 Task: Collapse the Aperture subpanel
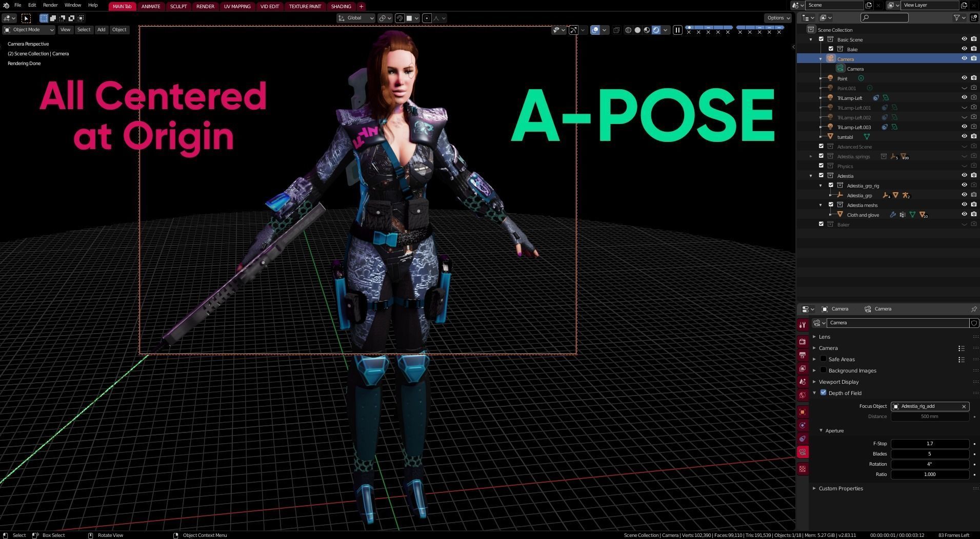point(821,430)
